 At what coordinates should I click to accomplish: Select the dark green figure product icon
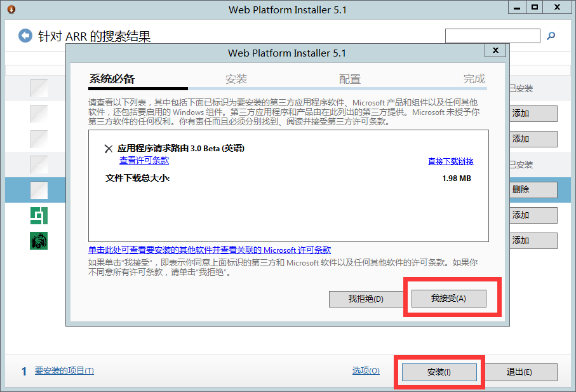tap(39, 241)
